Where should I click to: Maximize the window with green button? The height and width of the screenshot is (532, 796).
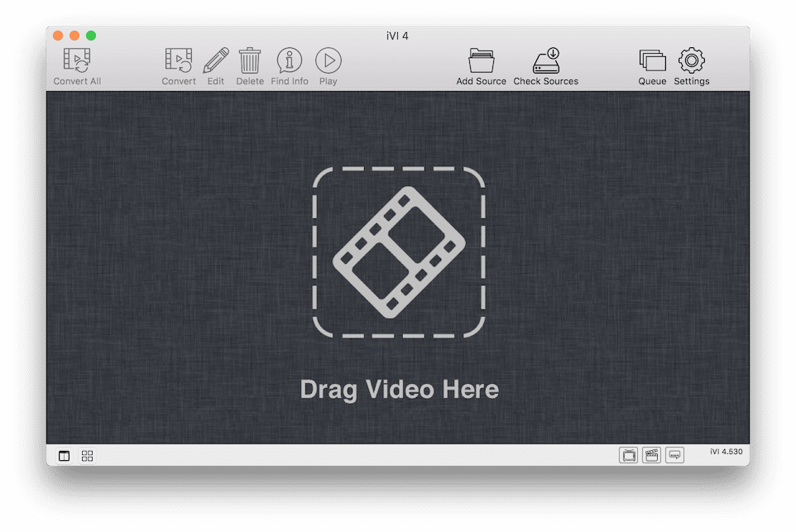coord(91,36)
